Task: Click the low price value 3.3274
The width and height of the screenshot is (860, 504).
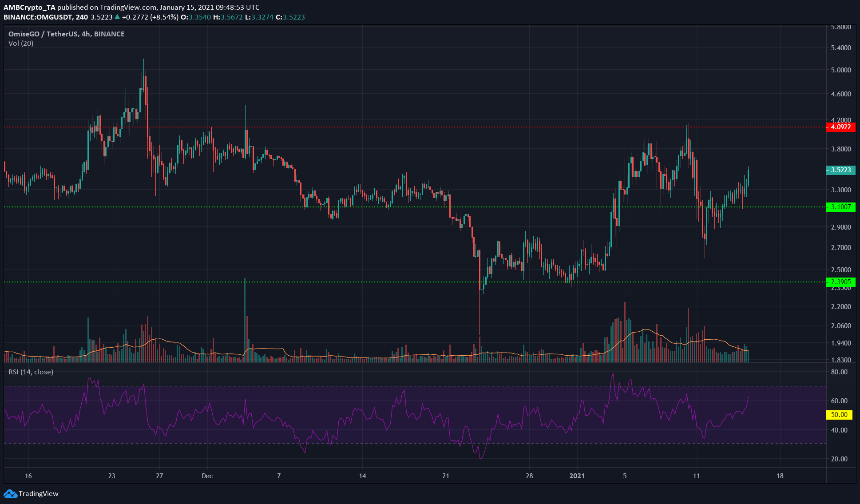Action: (262, 17)
